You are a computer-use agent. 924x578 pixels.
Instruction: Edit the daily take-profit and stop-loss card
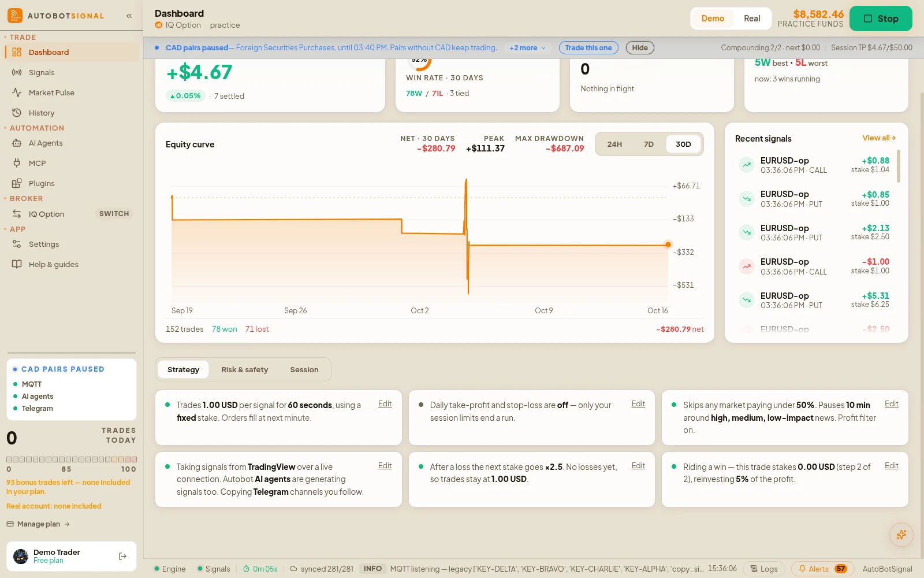638,404
